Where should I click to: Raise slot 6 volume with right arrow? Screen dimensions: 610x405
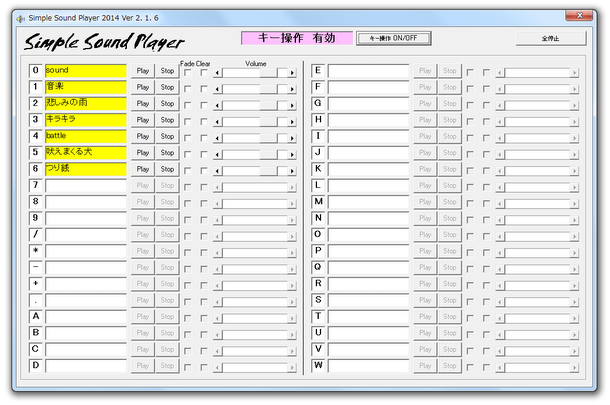[x=292, y=171]
